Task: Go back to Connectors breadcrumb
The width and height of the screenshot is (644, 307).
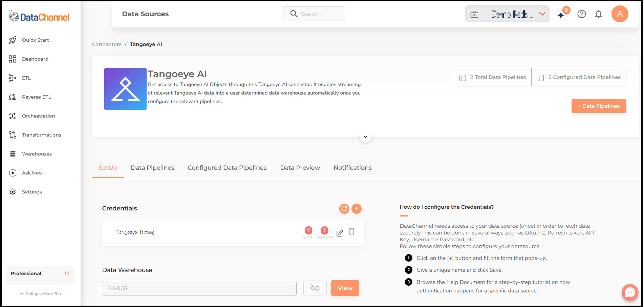Action: click(x=107, y=44)
